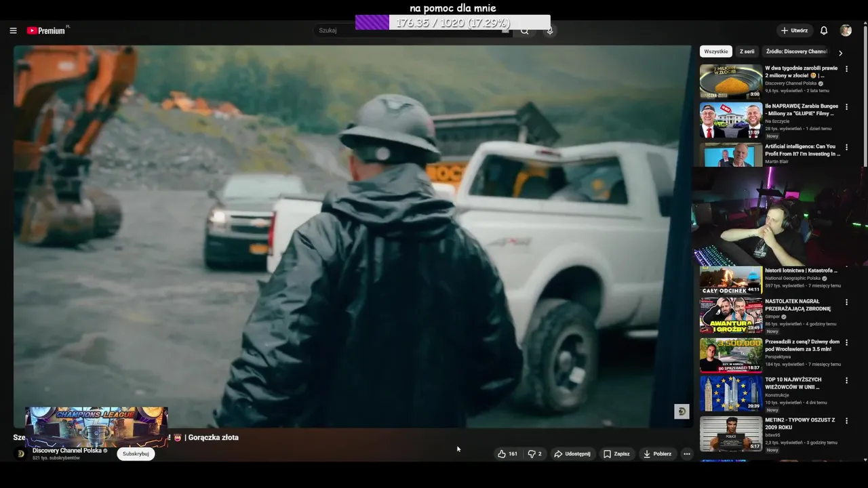Click the Konstrukcje channel name
This screenshot has height=488, width=868.
tap(777, 395)
